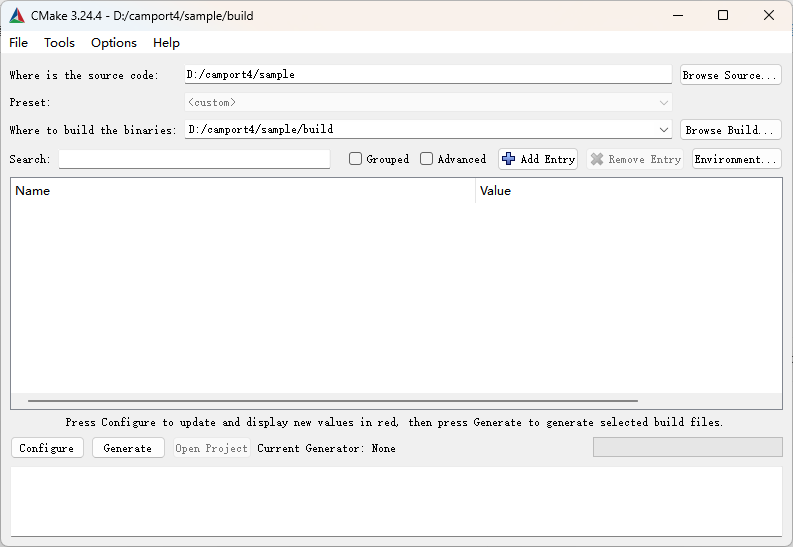
Task: Click the 'Where is the source code:' label
Action: pos(84,75)
